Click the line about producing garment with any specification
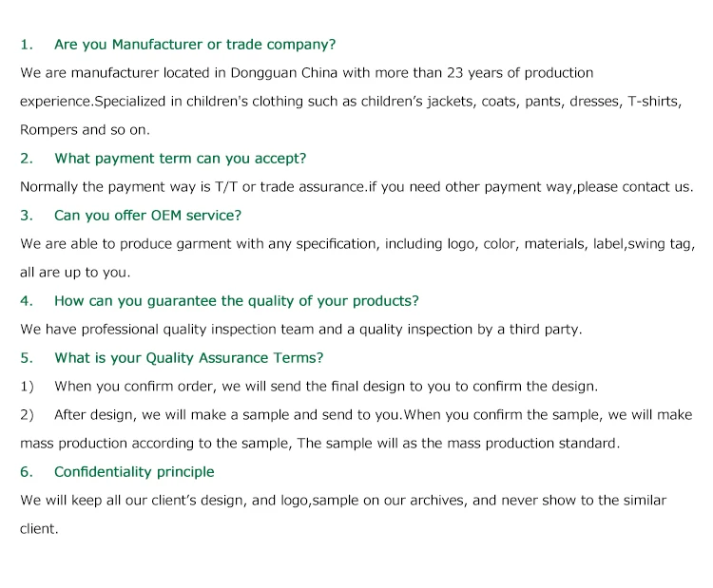 (356, 244)
